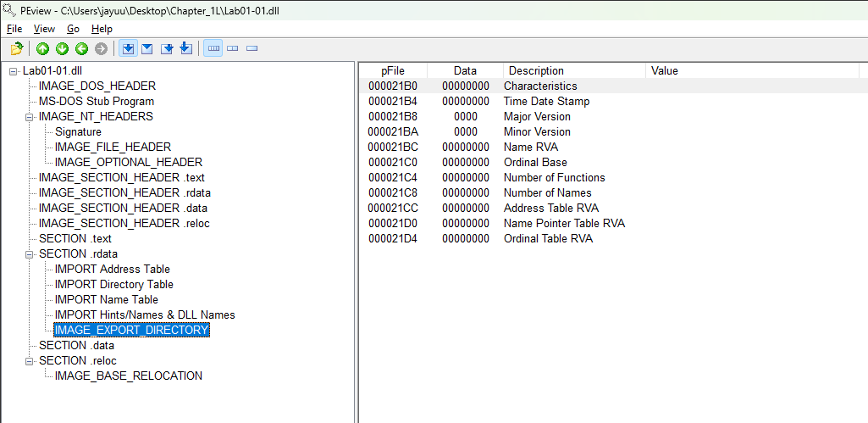Image resolution: width=868 pixels, height=423 pixels.
Task: Collapse the SECTION .reloc tree node
Action: 30,361
